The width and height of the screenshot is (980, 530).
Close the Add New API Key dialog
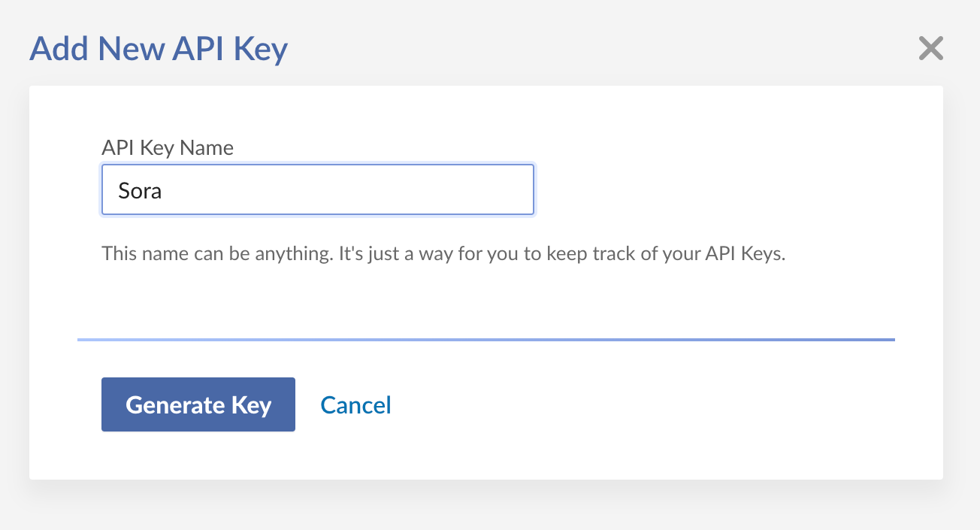pos(930,49)
